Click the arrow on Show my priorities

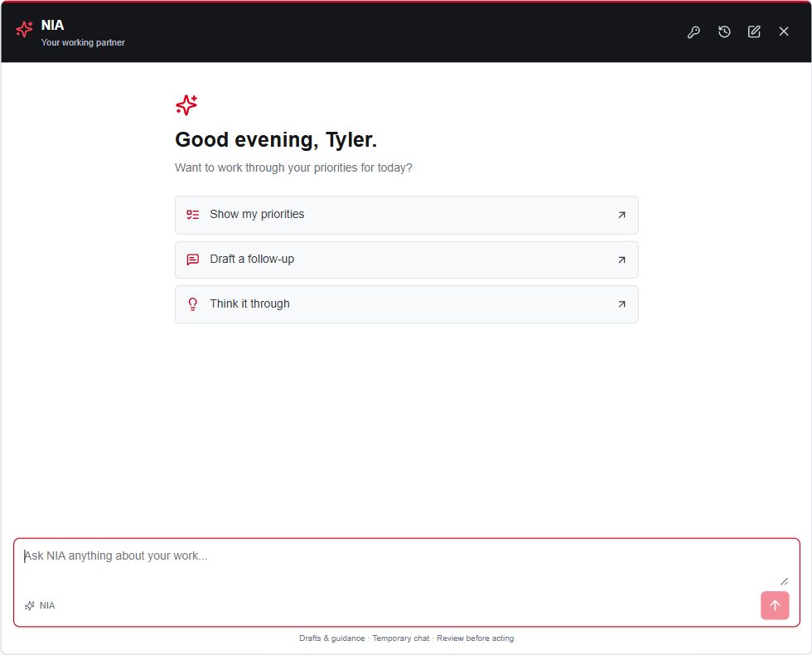pos(621,215)
